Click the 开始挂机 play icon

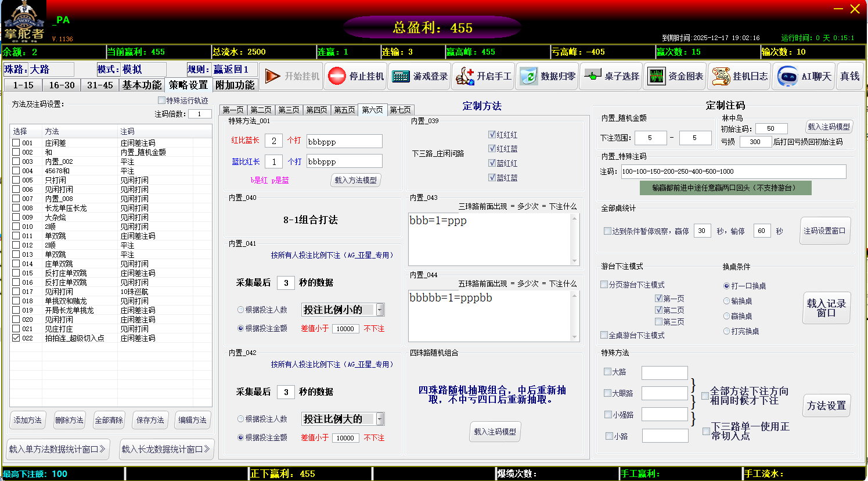(272, 76)
